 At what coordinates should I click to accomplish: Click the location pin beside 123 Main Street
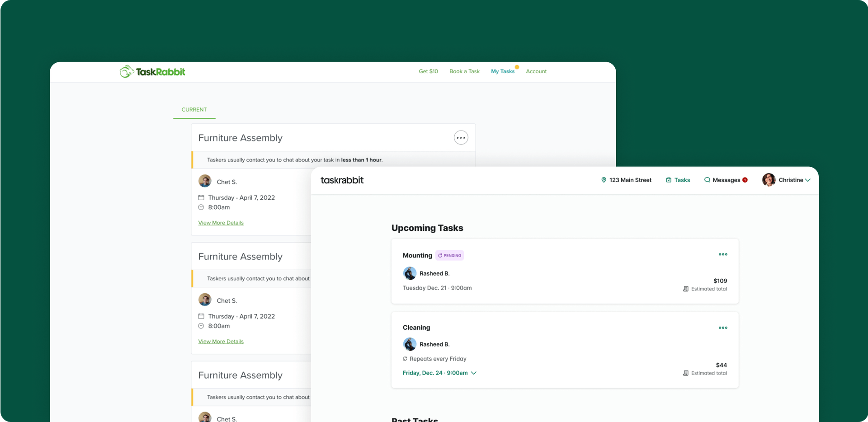[x=604, y=180]
